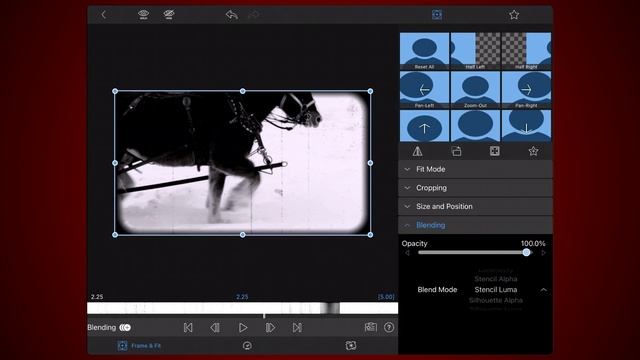Switch to the color and effects tab
The width and height of the screenshot is (640, 360).
[x=351, y=345]
